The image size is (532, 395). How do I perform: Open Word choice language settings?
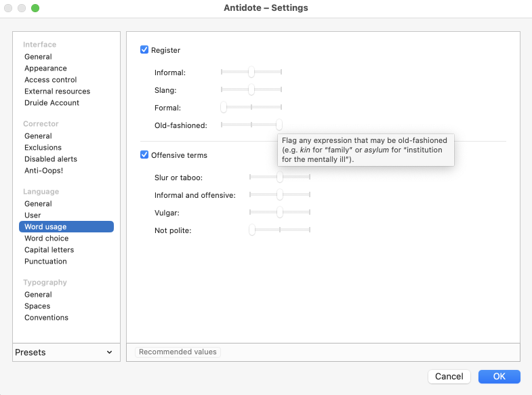(46, 238)
